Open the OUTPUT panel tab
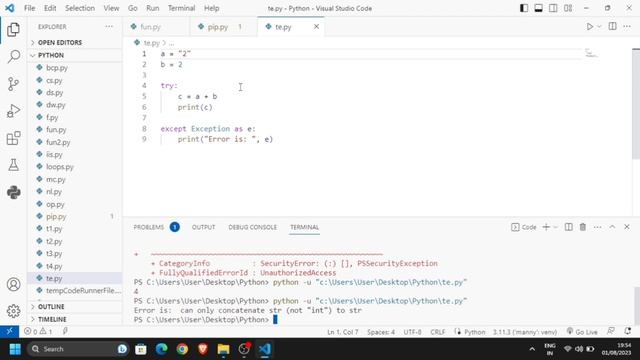The height and width of the screenshot is (360, 640). (203, 227)
